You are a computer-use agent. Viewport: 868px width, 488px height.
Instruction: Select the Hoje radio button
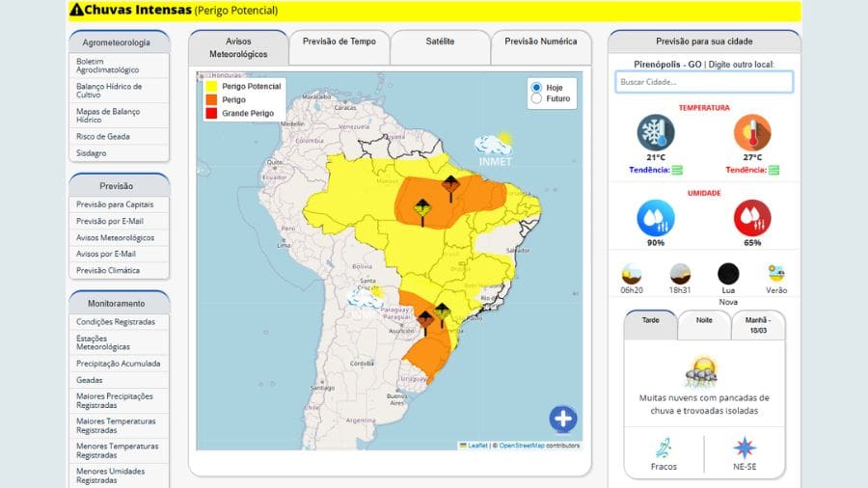(536, 88)
